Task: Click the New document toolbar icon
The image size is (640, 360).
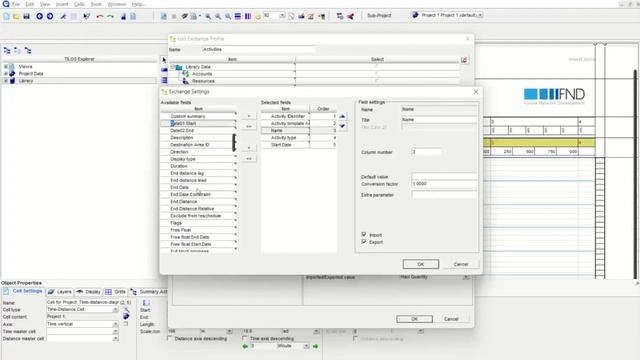Action: pyautogui.click(x=6, y=16)
